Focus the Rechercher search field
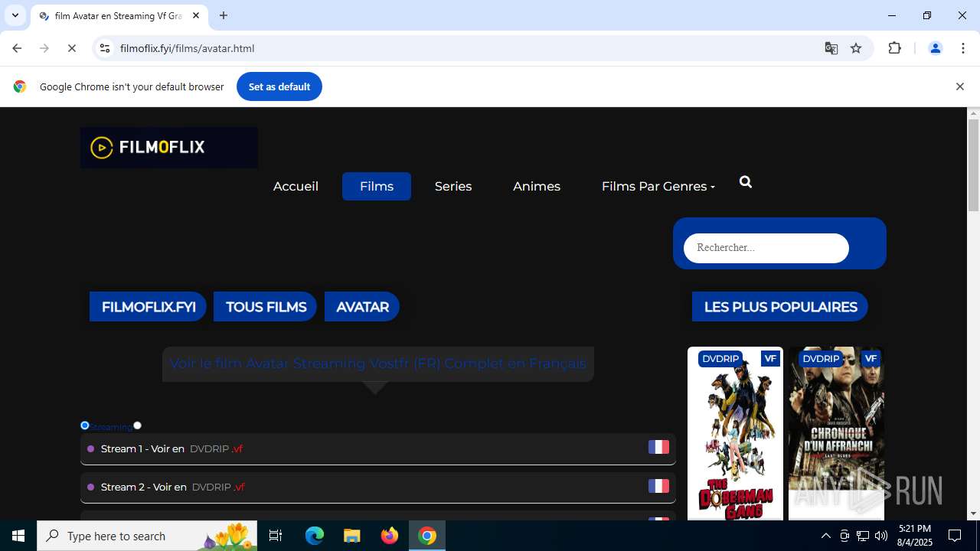 (766, 248)
